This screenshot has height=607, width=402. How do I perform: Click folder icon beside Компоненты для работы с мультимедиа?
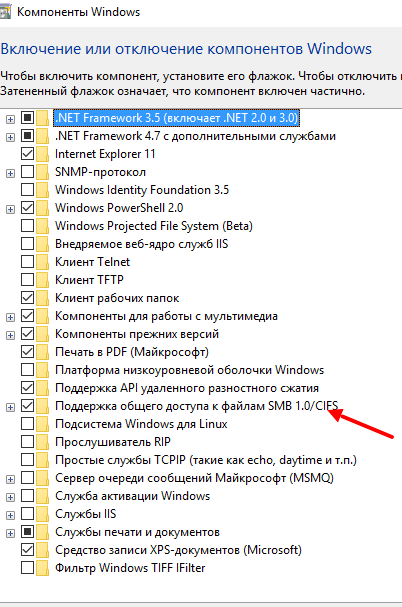(x=43, y=316)
